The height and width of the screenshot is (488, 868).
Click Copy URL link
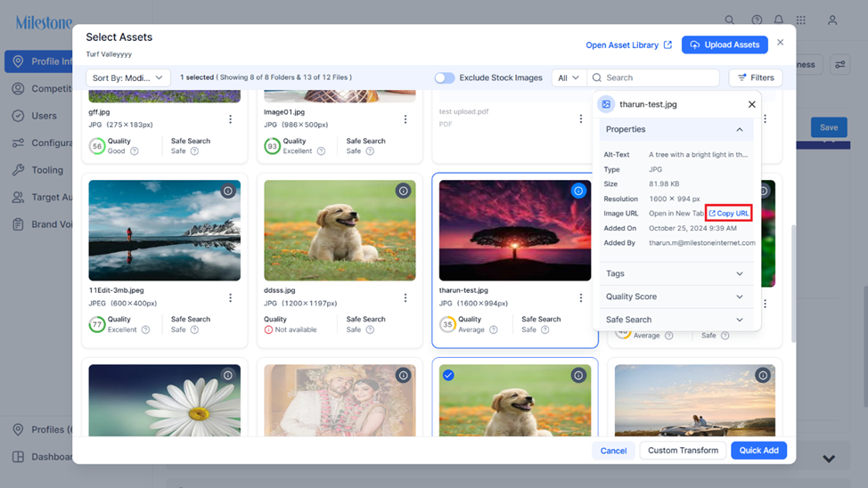(x=728, y=213)
